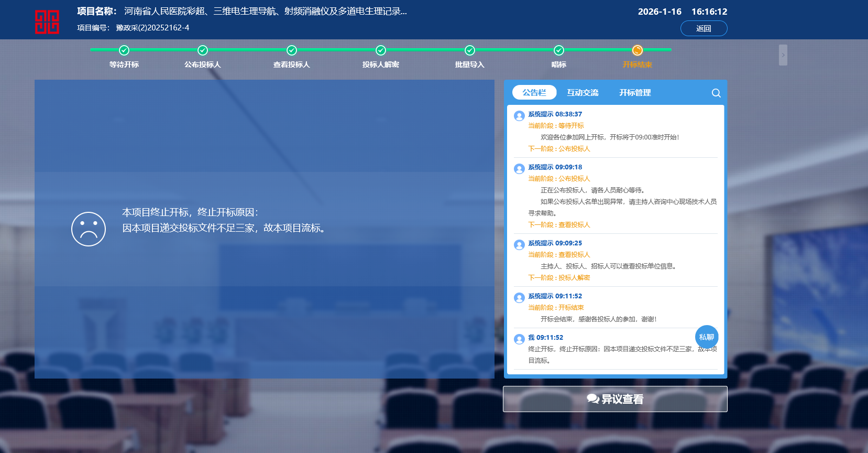Click the sad face icon in the main panel

pyautogui.click(x=89, y=229)
